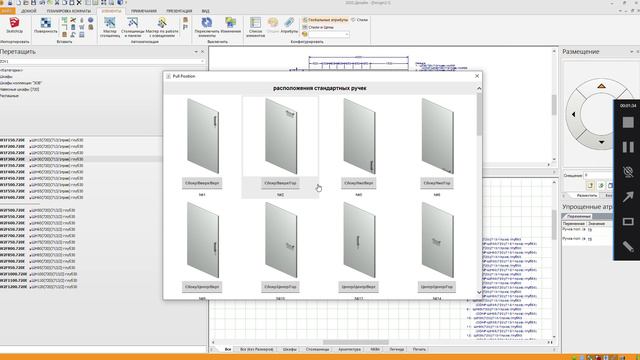This screenshot has width=640, height=360.
Task: Toggle webcam off icon in recorder
Action: tap(628, 172)
